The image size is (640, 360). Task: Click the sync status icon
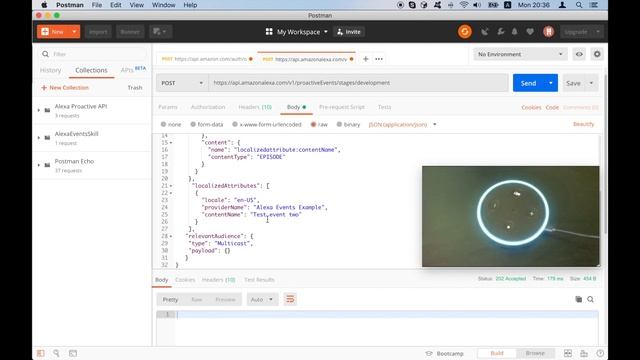[x=464, y=32]
